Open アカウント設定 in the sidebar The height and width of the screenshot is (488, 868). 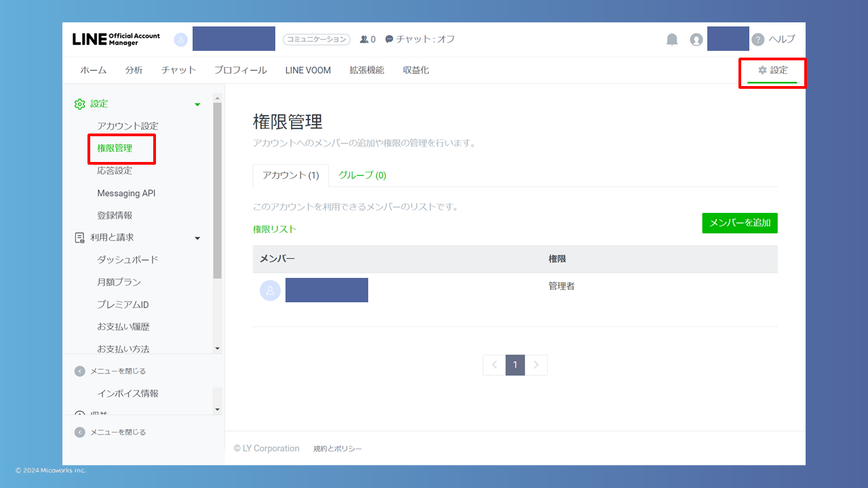pyautogui.click(x=127, y=126)
